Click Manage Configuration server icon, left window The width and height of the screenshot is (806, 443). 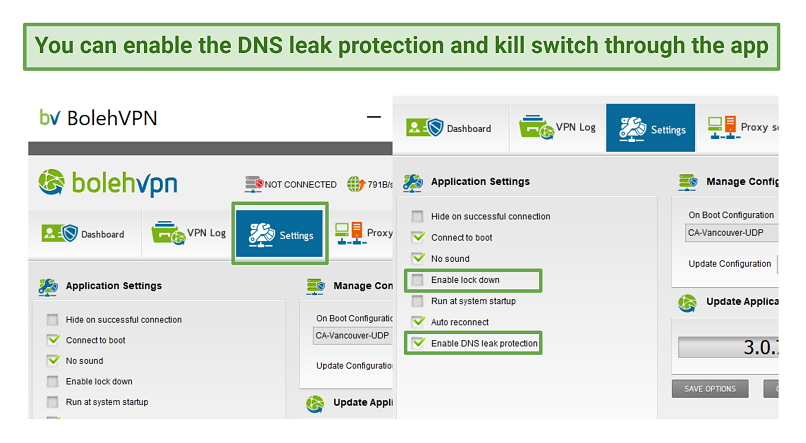[x=316, y=287]
